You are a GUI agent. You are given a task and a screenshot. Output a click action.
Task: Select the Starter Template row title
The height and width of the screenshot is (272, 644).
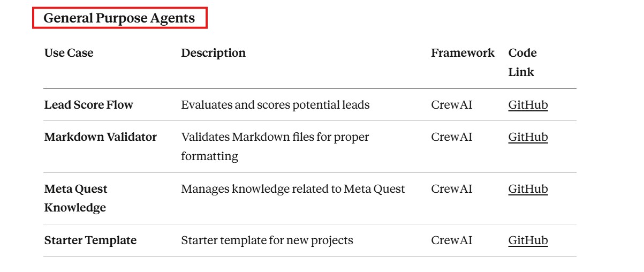[x=90, y=240]
